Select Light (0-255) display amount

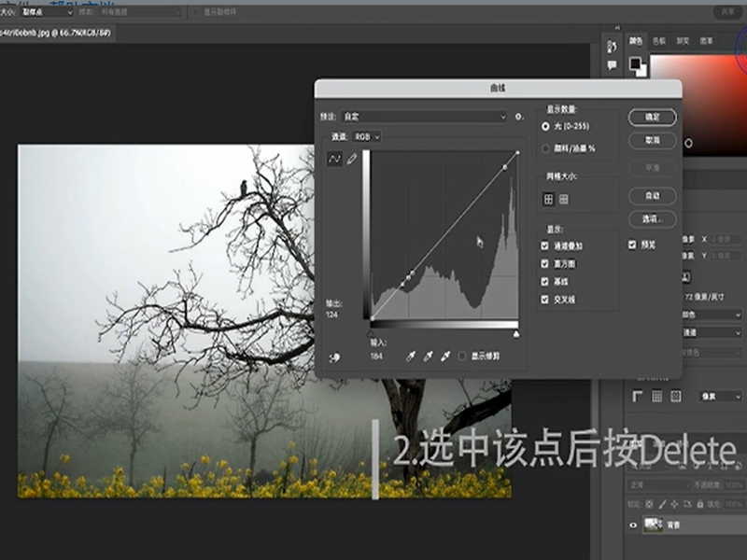pos(546,126)
